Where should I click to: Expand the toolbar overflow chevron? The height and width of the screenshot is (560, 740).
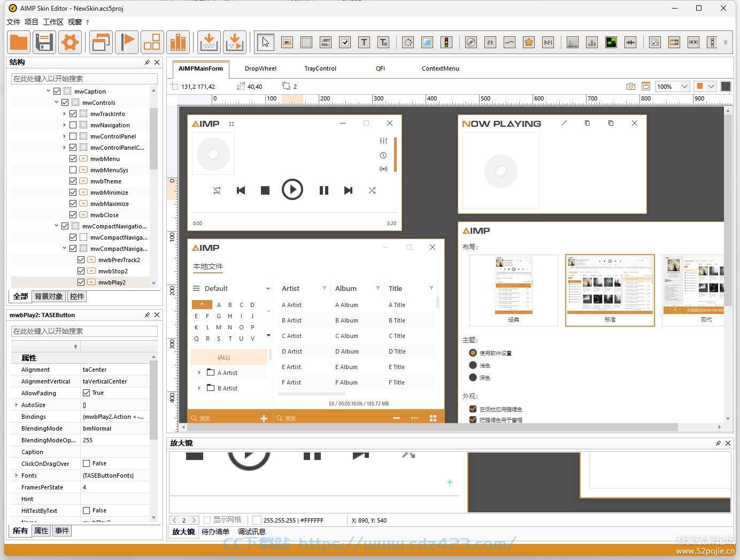click(726, 42)
